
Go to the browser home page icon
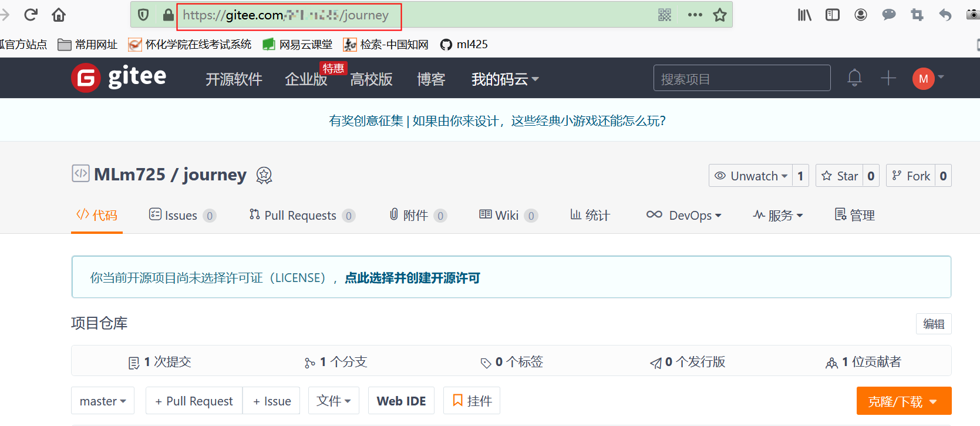[59, 15]
